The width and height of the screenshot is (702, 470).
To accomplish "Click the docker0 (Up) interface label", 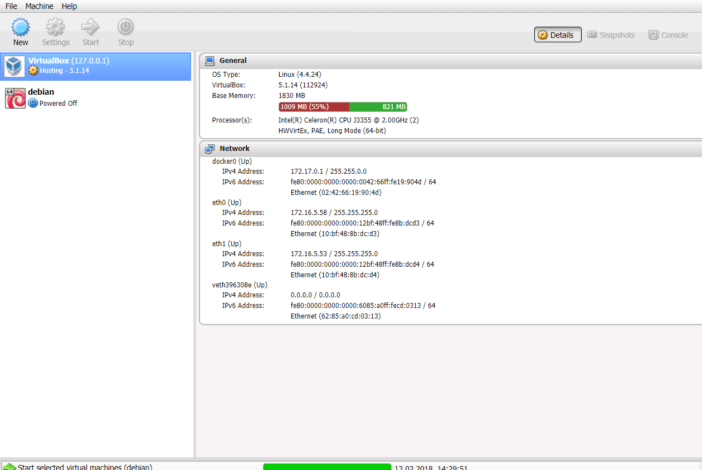I will pos(232,161).
